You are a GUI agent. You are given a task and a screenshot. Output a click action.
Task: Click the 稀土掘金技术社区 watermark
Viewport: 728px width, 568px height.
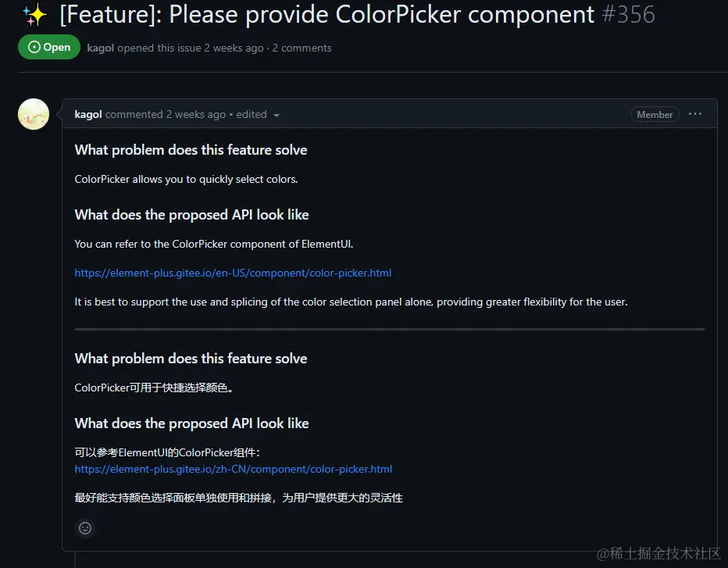[658, 553]
